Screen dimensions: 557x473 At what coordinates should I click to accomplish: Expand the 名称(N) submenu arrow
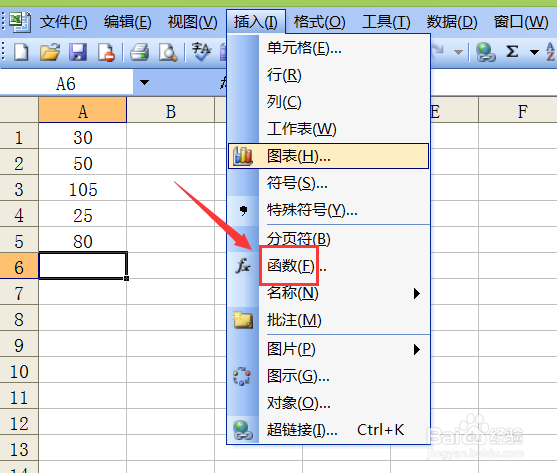click(417, 294)
